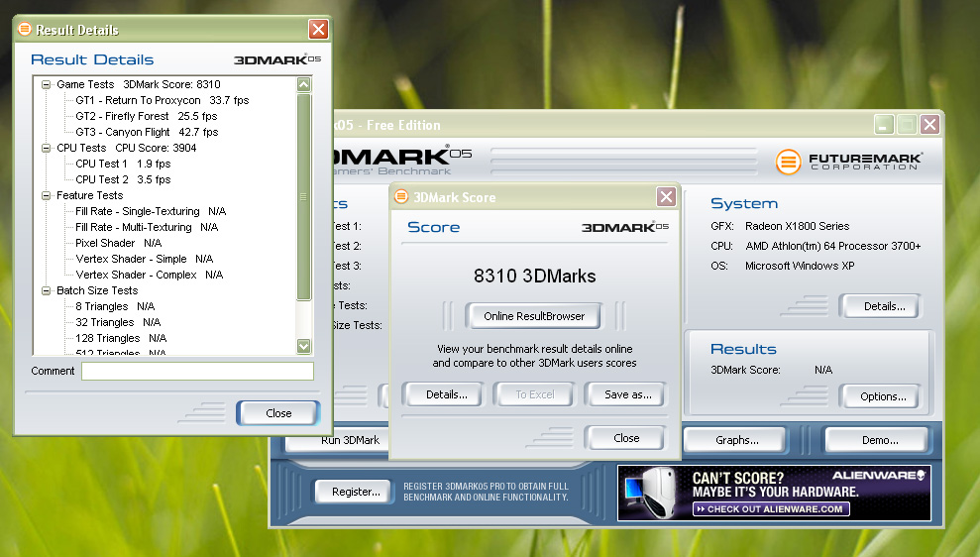Select Vertex Shader - Complex row
The image size is (980, 557).
point(149,276)
